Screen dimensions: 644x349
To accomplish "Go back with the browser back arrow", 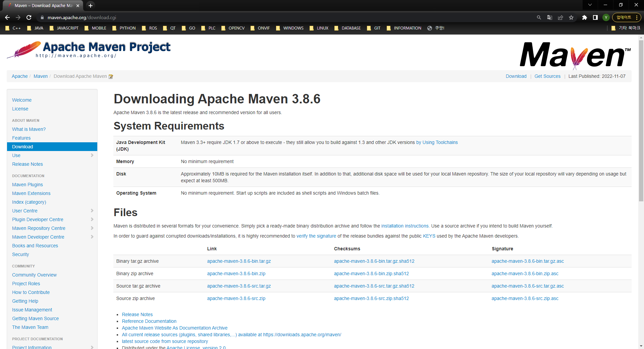I will [7, 17].
